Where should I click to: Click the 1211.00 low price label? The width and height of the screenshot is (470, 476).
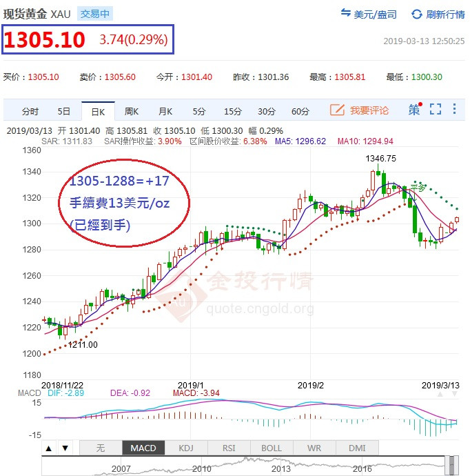coord(83,345)
